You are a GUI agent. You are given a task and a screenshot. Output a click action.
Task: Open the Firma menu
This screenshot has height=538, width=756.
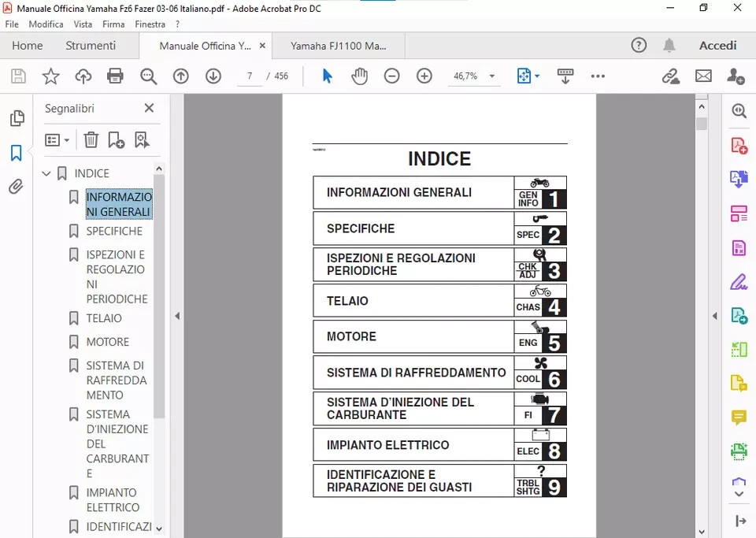point(113,24)
